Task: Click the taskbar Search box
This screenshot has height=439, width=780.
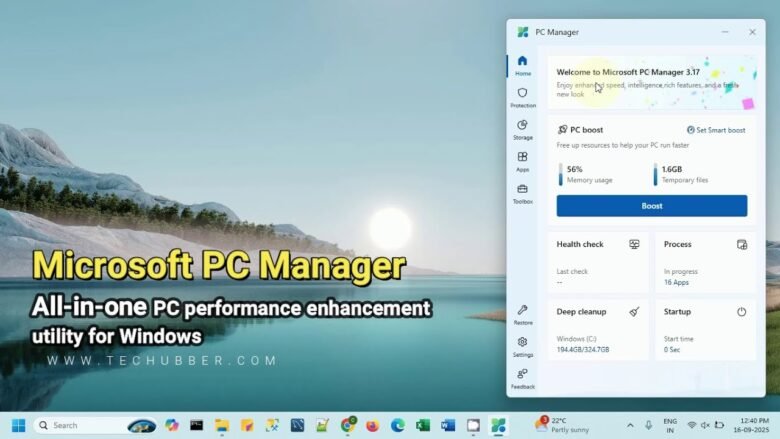Action: point(96,426)
